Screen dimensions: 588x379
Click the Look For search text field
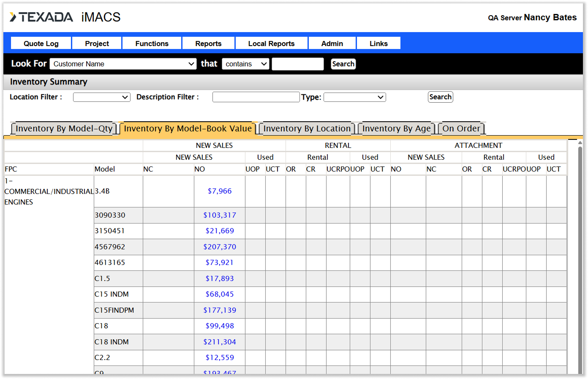(297, 64)
